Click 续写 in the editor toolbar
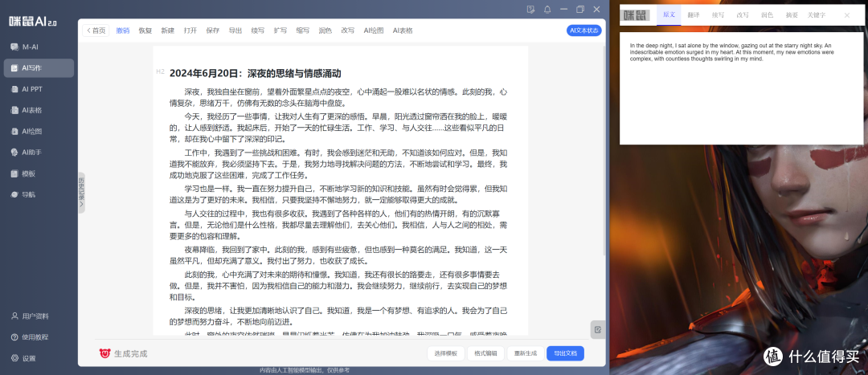This screenshot has height=375, width=868. pyautogui.click(x=257, y=31)
